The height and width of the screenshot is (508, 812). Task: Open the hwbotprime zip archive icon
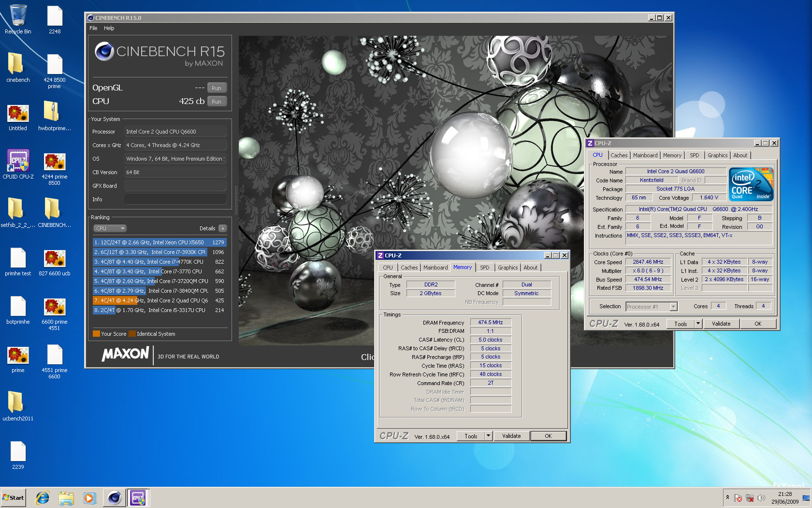[x=55, y=116]
